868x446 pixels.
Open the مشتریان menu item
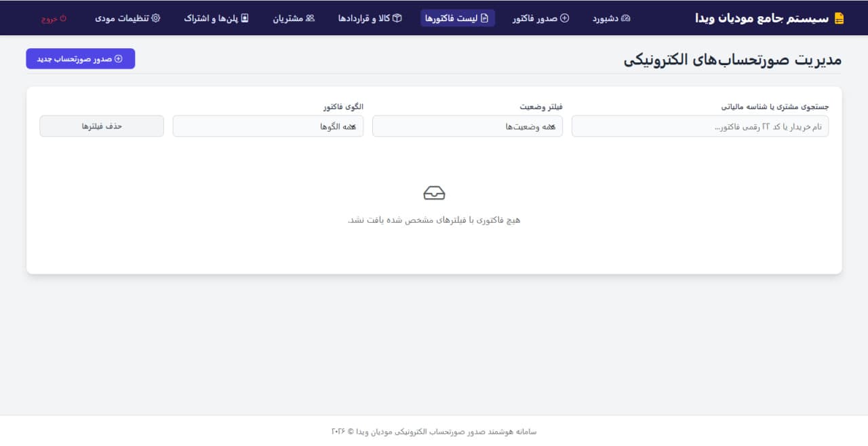click(x=294, y=18)
